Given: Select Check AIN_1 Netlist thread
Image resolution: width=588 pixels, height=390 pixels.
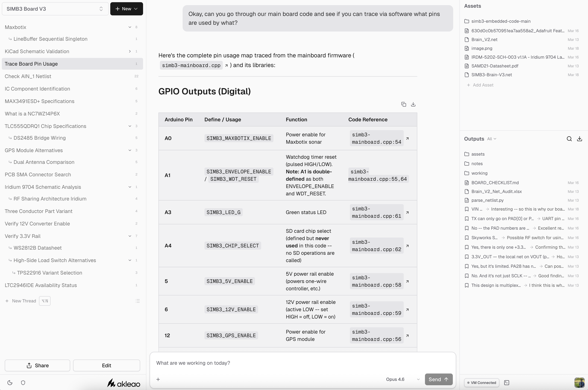Looking at the screenshot, I should pos(28,76).
